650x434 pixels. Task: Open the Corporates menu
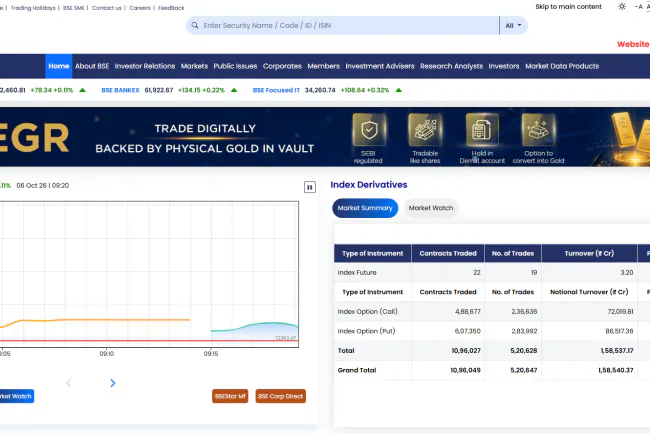[x=282, y=66]
